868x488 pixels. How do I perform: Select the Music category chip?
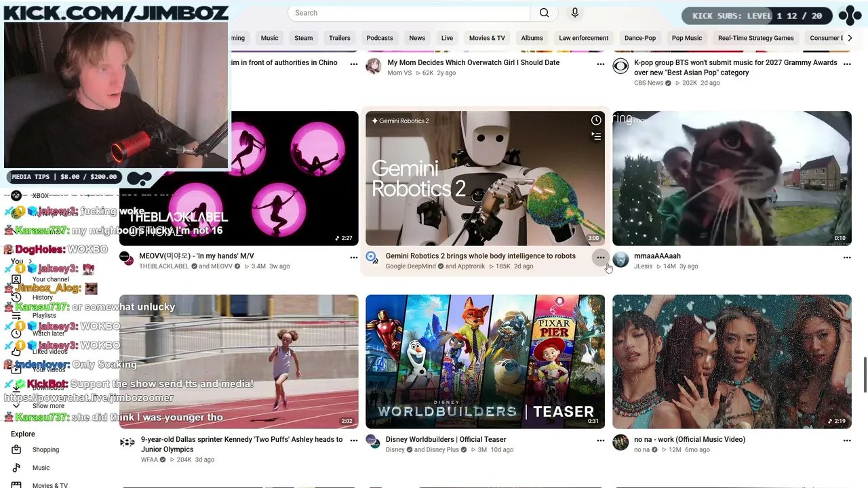click(270, 38)
